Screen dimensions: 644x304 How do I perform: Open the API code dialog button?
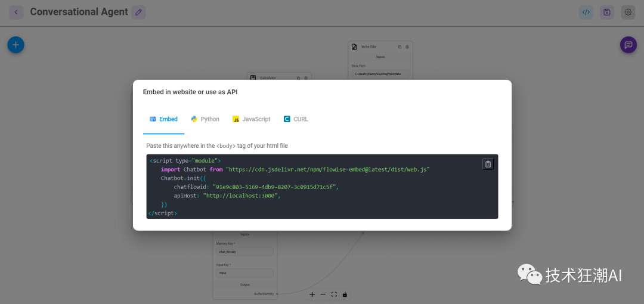pos(586,12)
